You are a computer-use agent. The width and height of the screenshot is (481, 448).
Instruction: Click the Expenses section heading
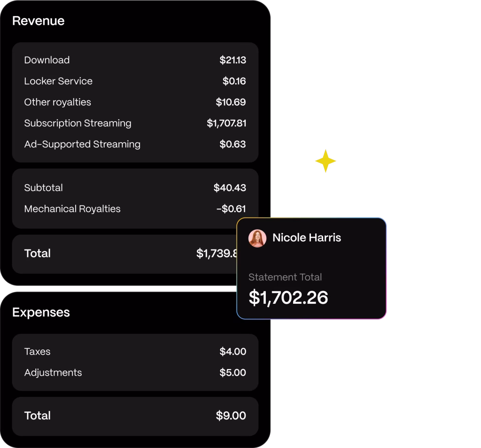pyautogui.click(x=41, y=313)
